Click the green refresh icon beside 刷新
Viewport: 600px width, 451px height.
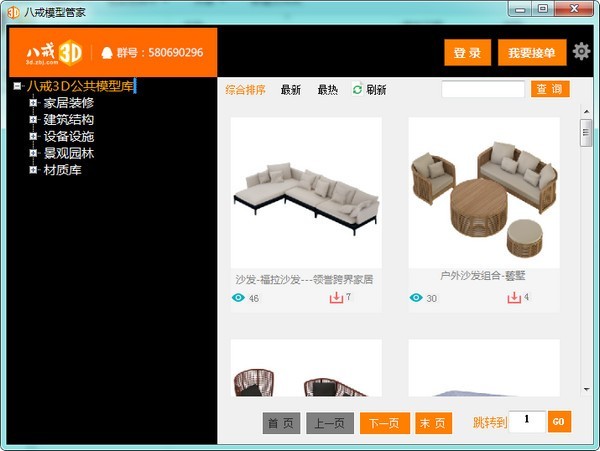pyautogui.click(x=357, y=90)
